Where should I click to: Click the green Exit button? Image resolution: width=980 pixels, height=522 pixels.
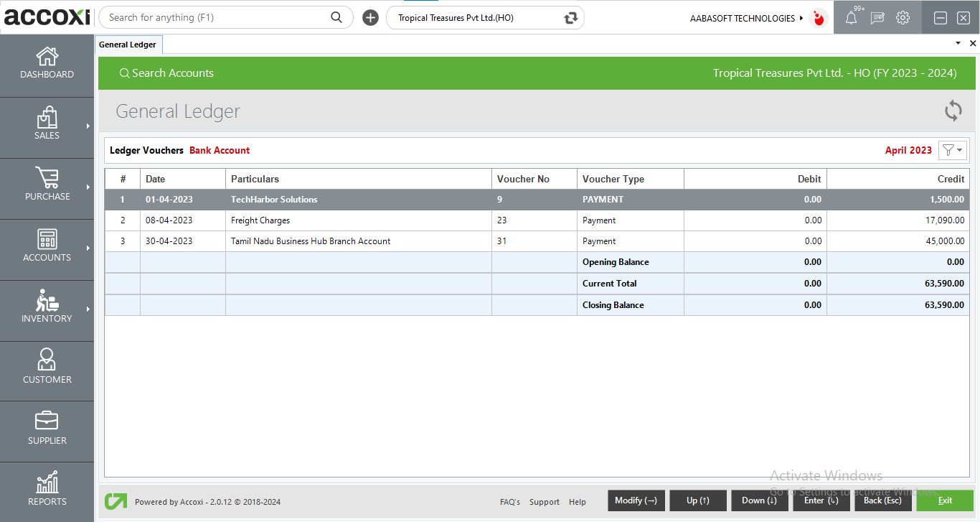[x=944, y=500]
